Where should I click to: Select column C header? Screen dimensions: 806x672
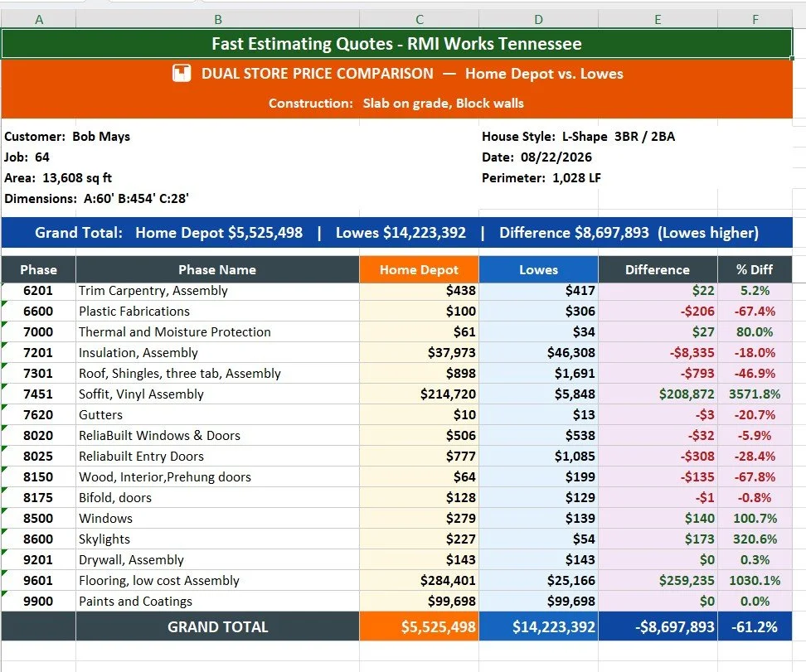click(419, 20)
